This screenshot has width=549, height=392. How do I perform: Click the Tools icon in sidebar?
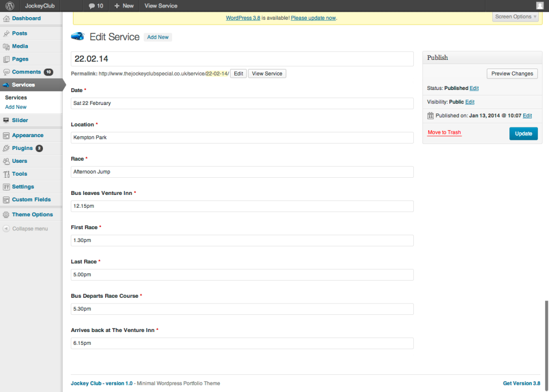[x=6, y=174]
